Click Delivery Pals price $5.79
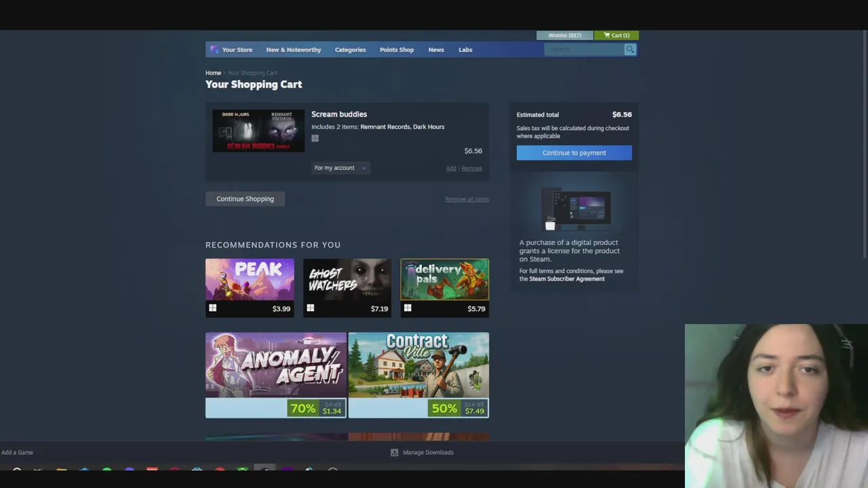This screenshot has width=868, height=488. 476,309
